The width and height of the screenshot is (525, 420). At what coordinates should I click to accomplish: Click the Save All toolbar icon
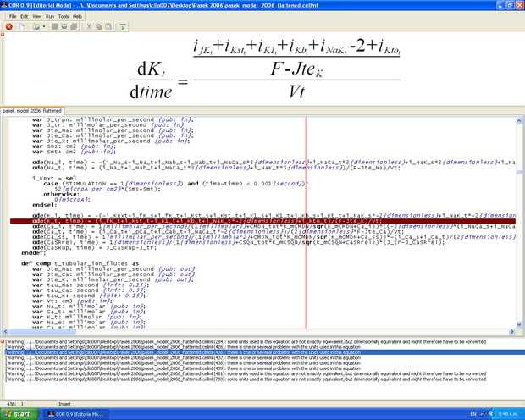click(x=74, y=27)
